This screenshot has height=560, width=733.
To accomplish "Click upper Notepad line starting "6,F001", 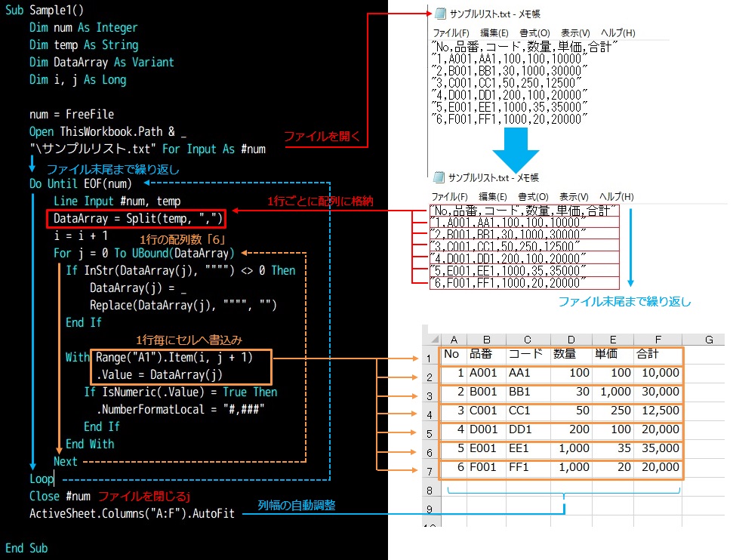I will click(509, 119).
